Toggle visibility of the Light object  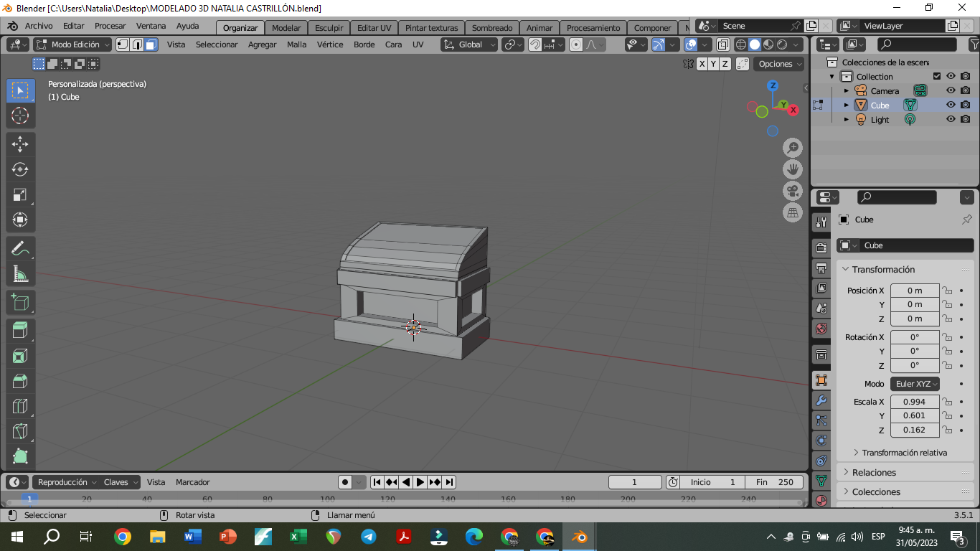951,120
